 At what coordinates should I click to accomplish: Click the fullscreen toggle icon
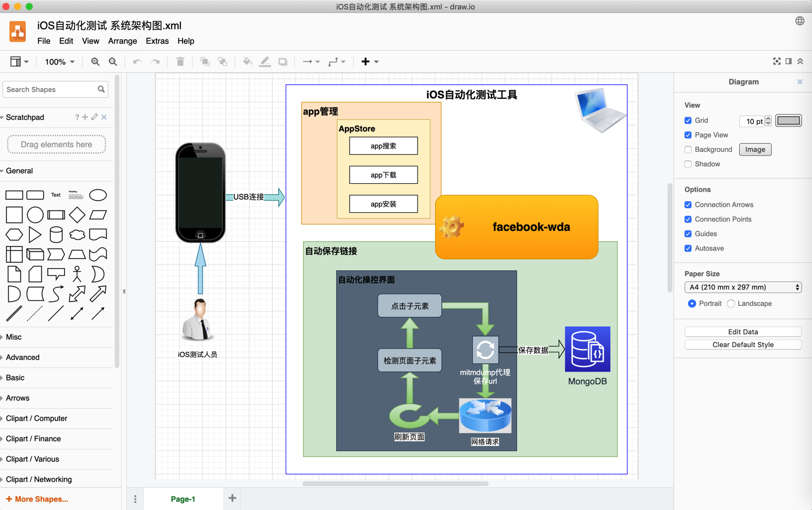pos(777,61)
